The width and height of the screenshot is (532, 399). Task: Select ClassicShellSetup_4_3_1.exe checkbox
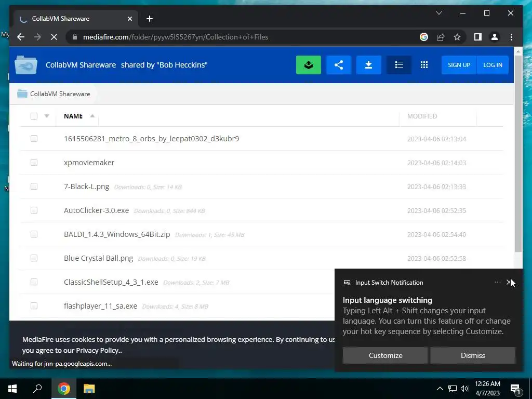pos(34,282)
